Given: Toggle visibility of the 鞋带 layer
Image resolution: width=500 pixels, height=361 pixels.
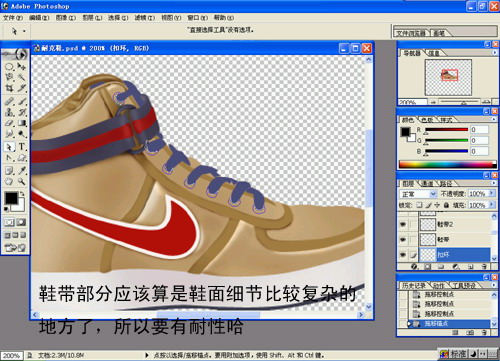Looking at the screenshot, I should point(403,239).
